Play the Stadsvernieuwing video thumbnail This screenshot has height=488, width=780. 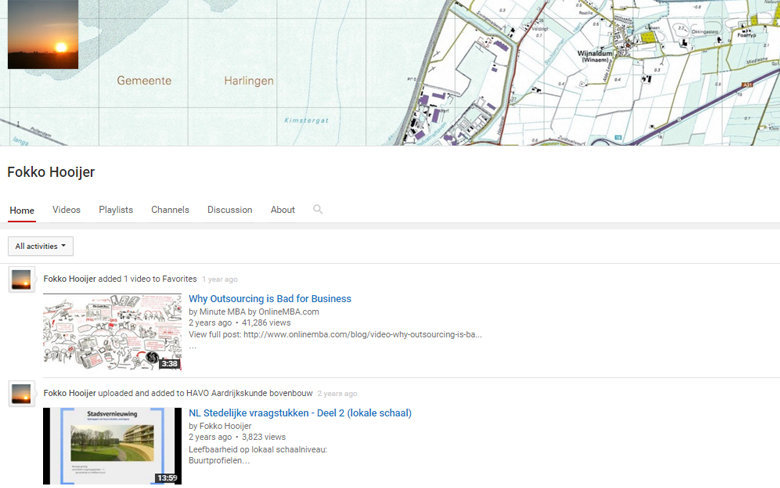point(112,446)
